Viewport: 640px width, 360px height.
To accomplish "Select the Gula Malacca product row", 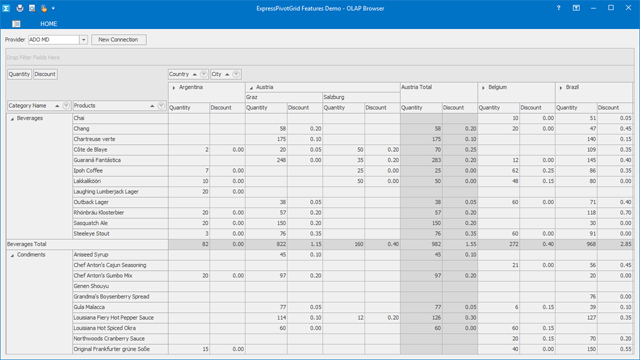I will tap(120, 307).
